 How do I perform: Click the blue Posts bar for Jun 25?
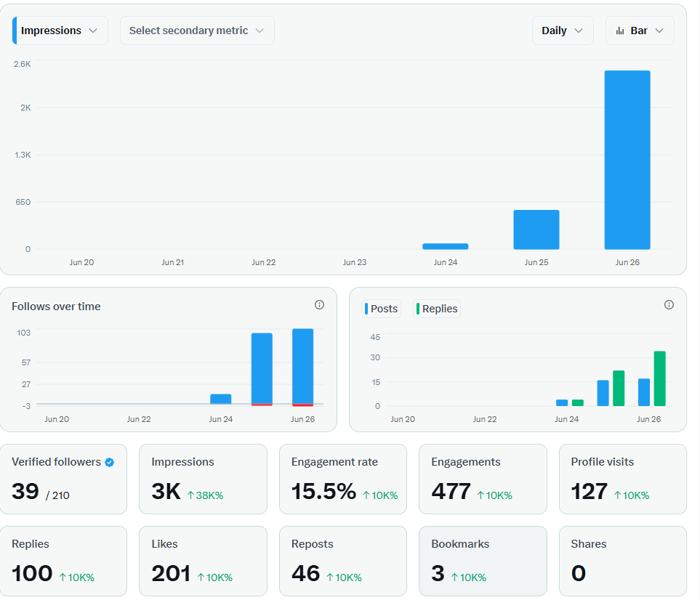(x=603, y=393)
